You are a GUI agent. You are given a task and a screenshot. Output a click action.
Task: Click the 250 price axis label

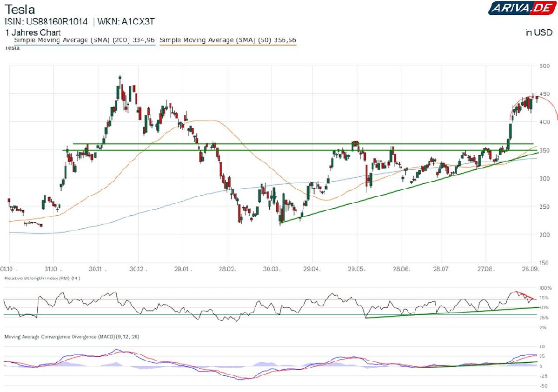tap(544, 207)
